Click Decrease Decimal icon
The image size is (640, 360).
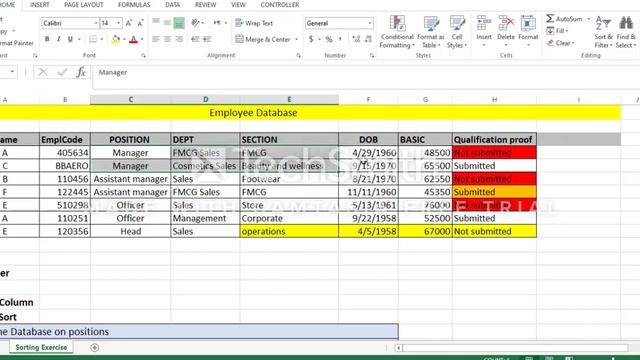[x=368, y=39]
